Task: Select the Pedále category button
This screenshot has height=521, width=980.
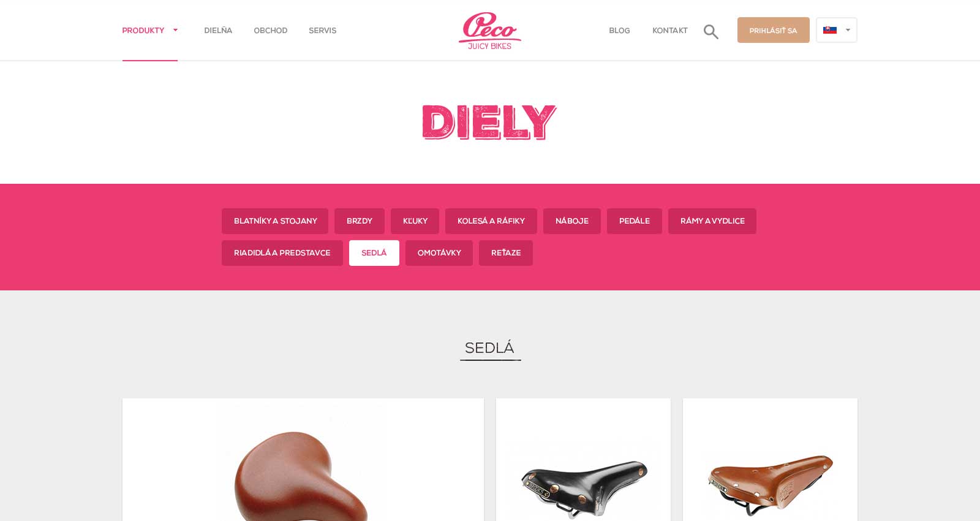Action: pos(634,221)
